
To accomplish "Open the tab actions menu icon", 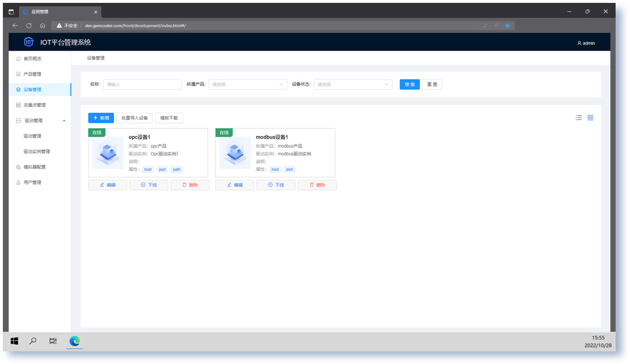I will (x=12, y=12).
